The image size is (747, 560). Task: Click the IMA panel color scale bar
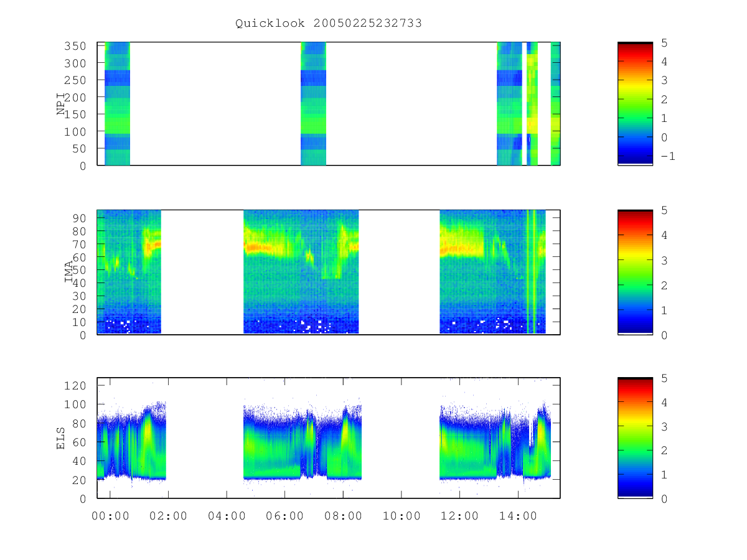(635, 272)
